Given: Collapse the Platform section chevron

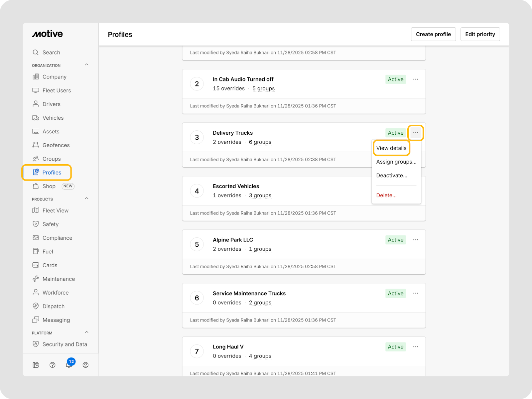Looking at the screenshot, I should pos(87,332).
